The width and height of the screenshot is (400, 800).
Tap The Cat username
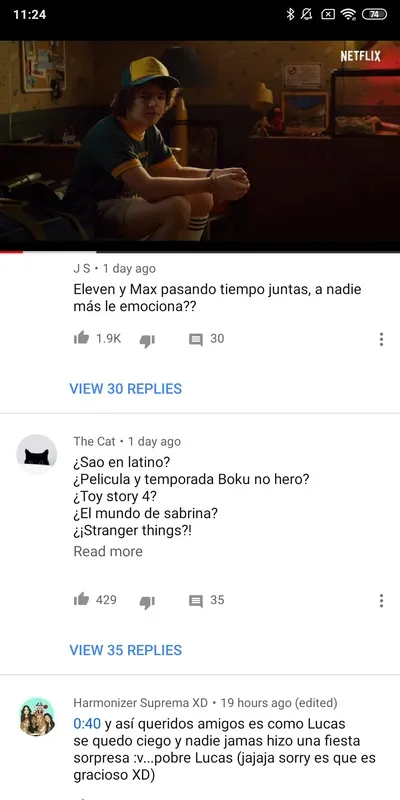coord(94,441)
